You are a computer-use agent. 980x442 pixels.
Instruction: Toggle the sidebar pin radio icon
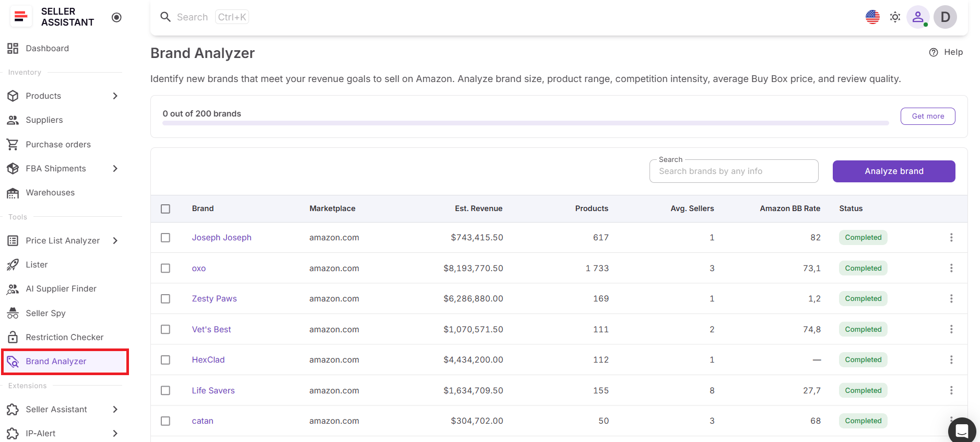coord(117,17)
